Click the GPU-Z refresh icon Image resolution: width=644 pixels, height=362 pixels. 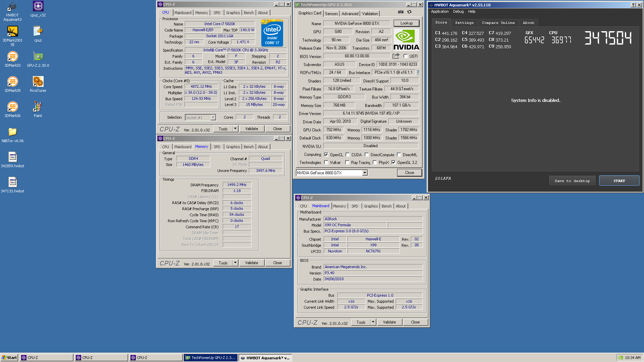tap(409, 12)
